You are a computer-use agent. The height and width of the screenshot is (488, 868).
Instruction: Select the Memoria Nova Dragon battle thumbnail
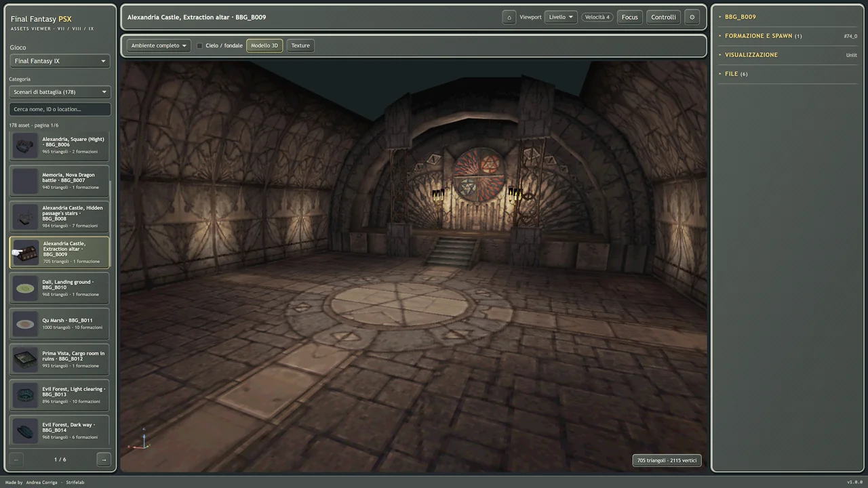click(x=26, y=181)
